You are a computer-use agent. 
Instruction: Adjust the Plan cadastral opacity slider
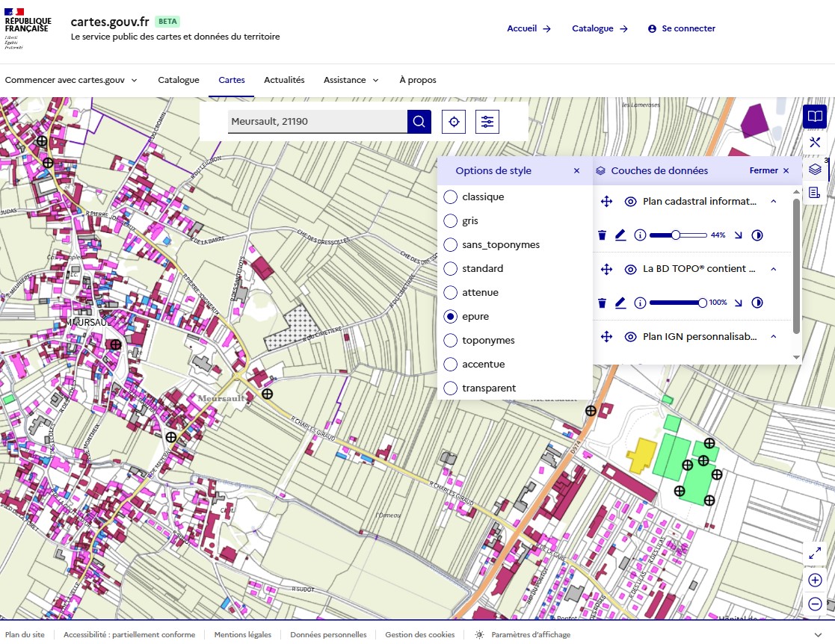pyautogui.click(x=676, y=235)
